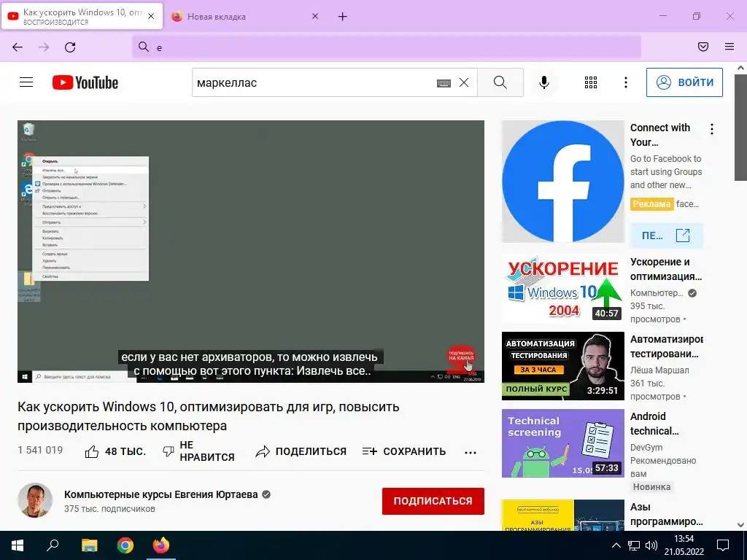Open the Pocket save icon
This screenshot has height=560, width=747.
tap(703, 47)
